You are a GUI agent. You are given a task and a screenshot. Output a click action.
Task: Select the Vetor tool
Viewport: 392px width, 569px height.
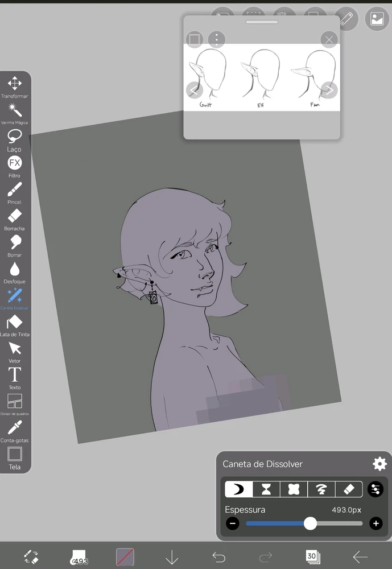[x=15, y=352]
